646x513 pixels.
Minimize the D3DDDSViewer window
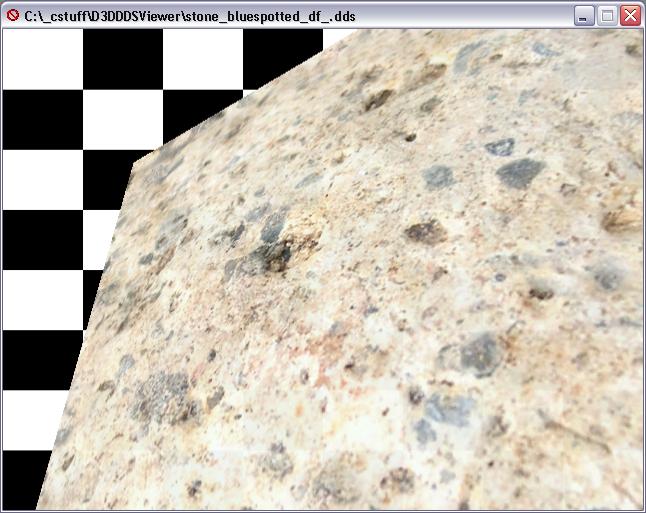584,16
